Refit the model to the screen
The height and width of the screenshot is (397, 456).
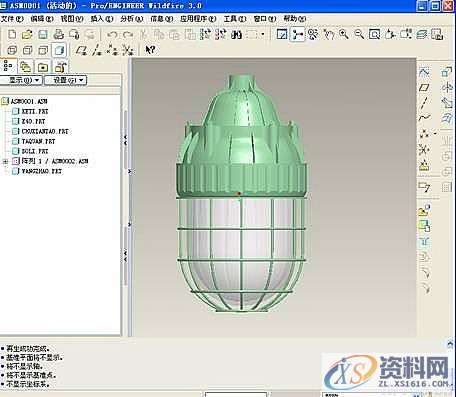pos(374,34)
